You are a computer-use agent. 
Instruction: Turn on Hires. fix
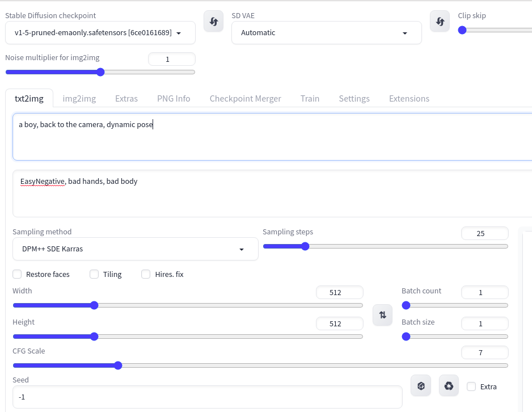(146, 274)
